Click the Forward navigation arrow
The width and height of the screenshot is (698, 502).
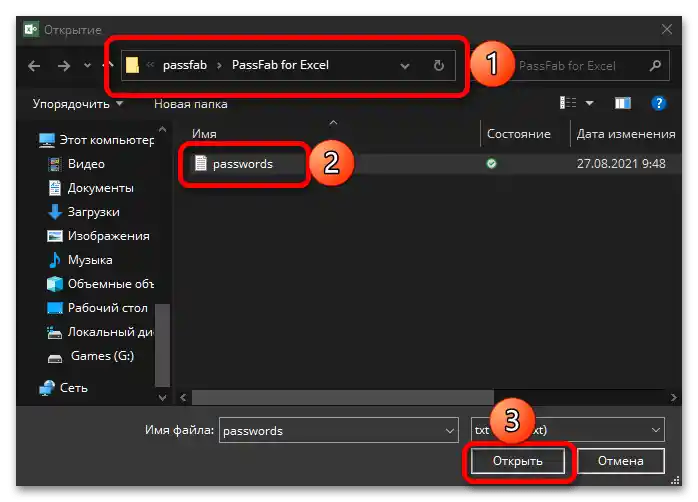64,66
